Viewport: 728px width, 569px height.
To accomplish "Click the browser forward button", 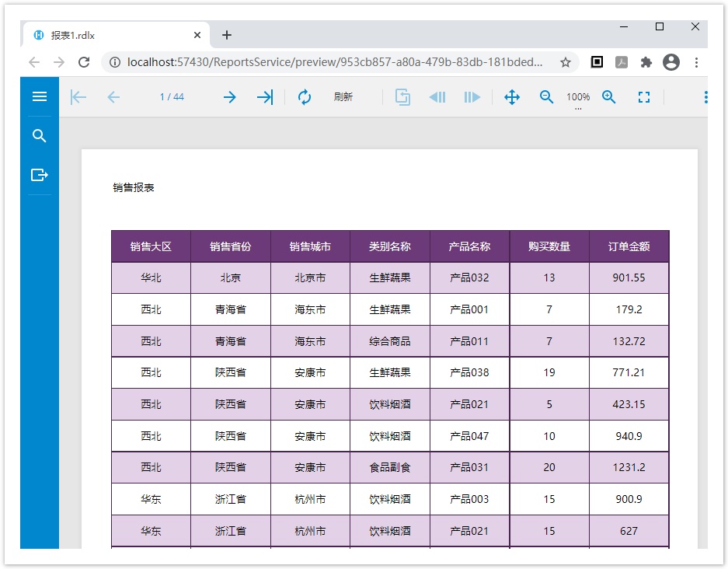I will (59, 62).
